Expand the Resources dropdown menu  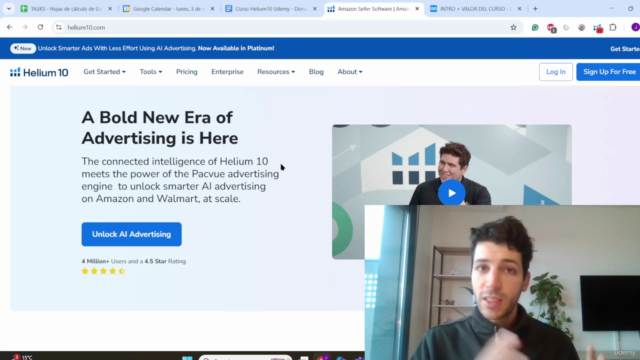click(x=276, y=72)
